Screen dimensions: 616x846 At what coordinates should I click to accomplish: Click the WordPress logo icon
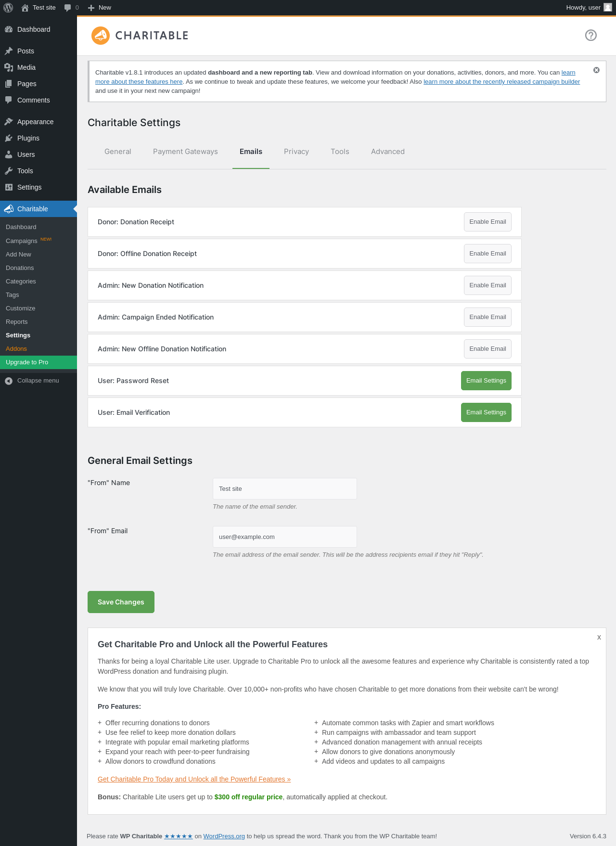8,8
